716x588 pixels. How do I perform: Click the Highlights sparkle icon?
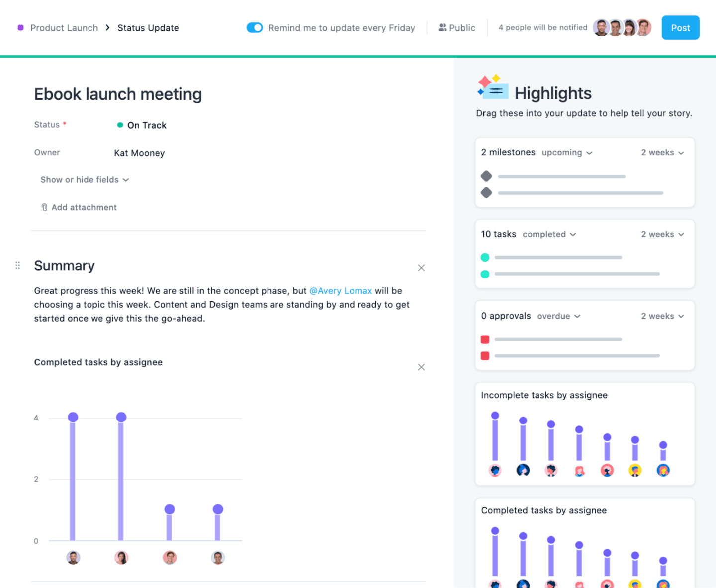click(492, 87)
